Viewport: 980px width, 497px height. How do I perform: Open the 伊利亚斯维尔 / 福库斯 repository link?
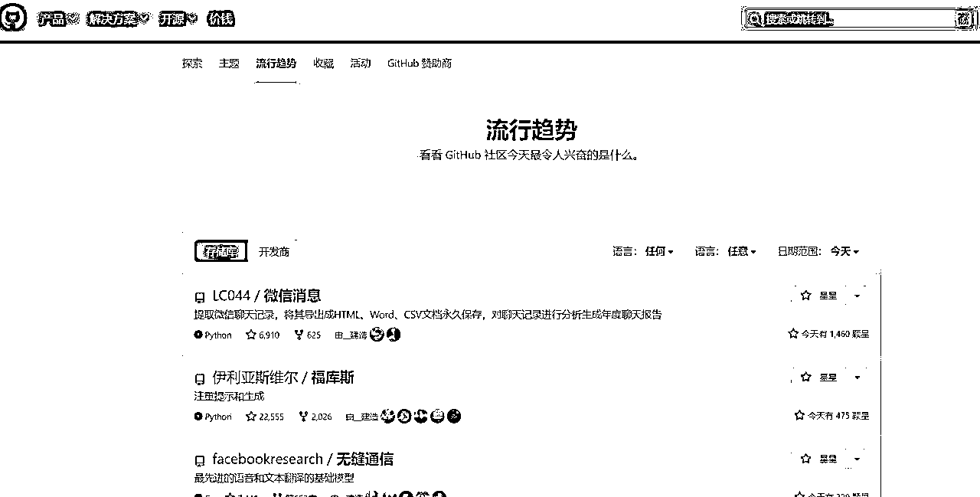click(283, 378)
